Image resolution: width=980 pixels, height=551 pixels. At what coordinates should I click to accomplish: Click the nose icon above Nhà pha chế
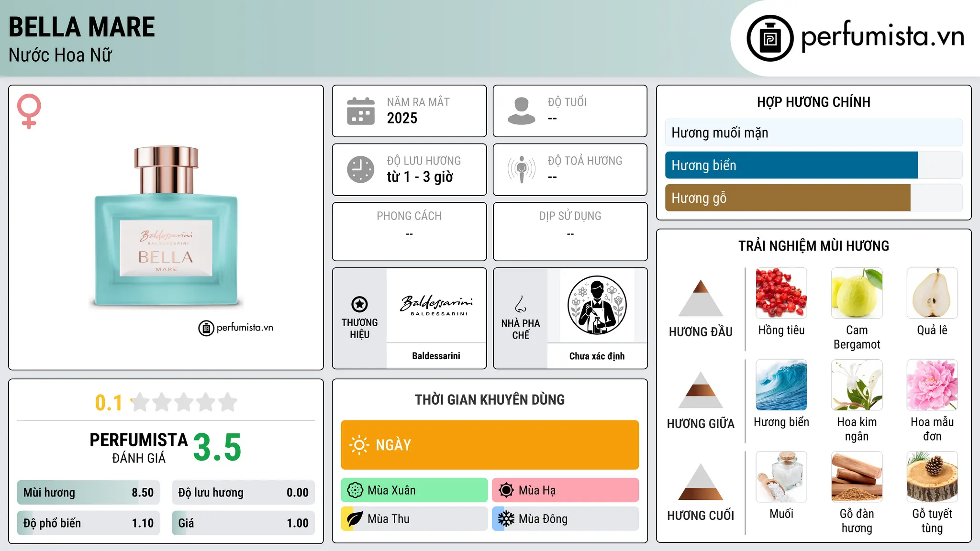tap(521, 304)
